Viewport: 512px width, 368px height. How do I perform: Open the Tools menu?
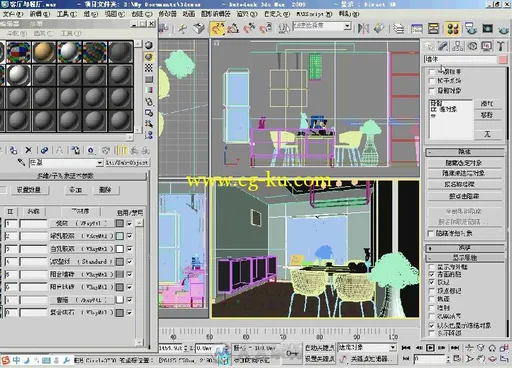[67, 14]
